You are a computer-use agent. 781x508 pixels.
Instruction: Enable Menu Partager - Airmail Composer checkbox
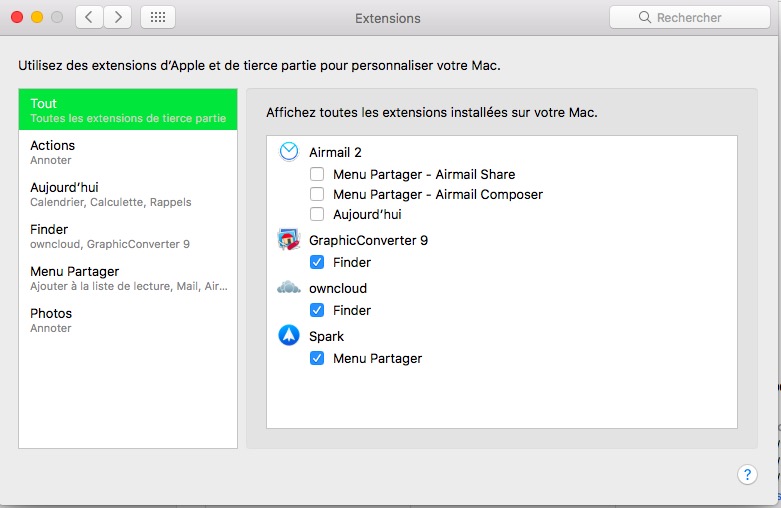pyautogui.click(x=317, y=194)
